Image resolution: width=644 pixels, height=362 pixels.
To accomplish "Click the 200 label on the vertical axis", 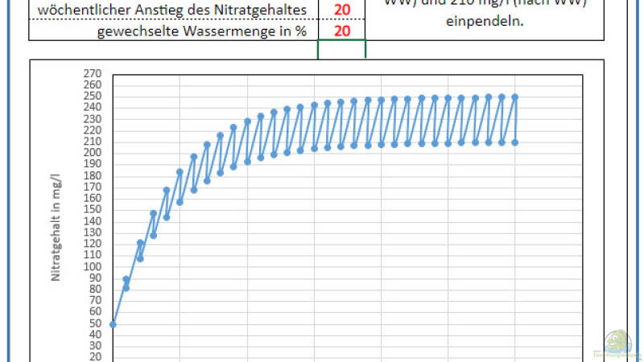I will pos(91,153).
